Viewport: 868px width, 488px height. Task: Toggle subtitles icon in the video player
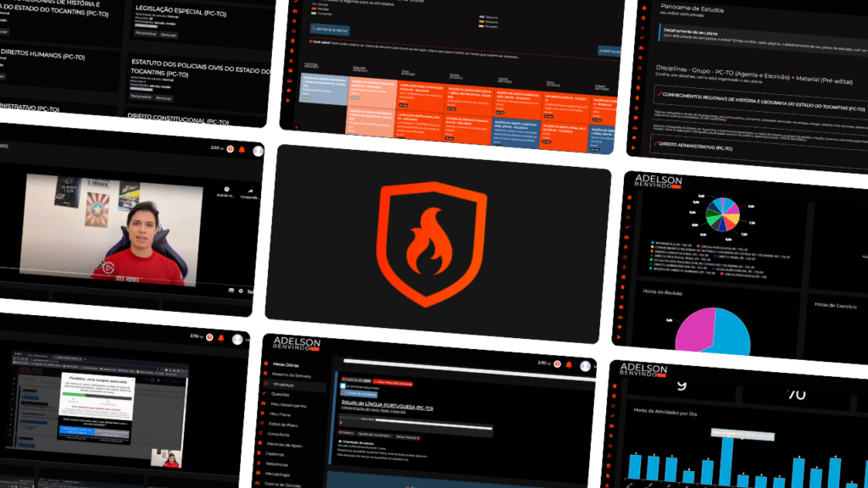coord(231,290)
